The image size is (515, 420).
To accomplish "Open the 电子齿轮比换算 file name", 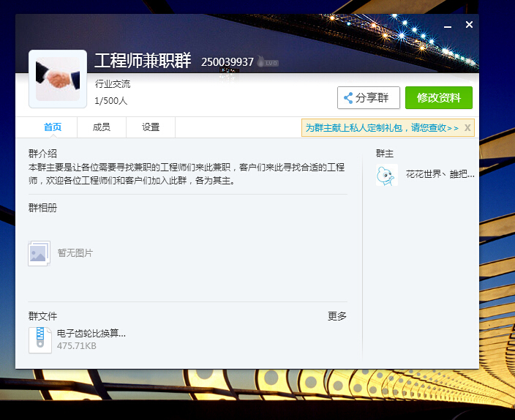I will [91, 334].
